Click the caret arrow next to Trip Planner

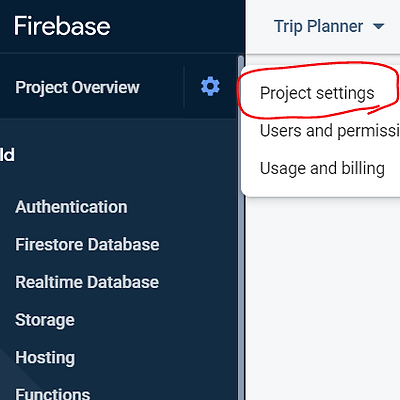coord(378,26)
